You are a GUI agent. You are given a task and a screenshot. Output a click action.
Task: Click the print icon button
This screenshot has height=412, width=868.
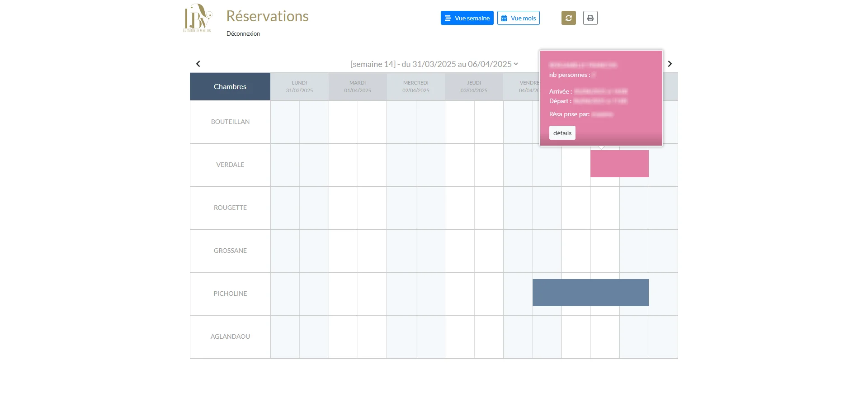pyautogui.click(x=590, y=18)
